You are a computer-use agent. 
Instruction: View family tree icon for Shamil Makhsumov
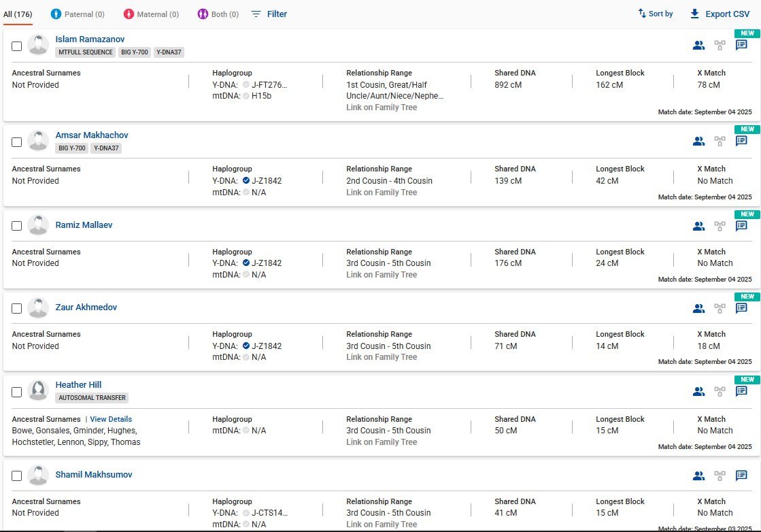point(720,476)
